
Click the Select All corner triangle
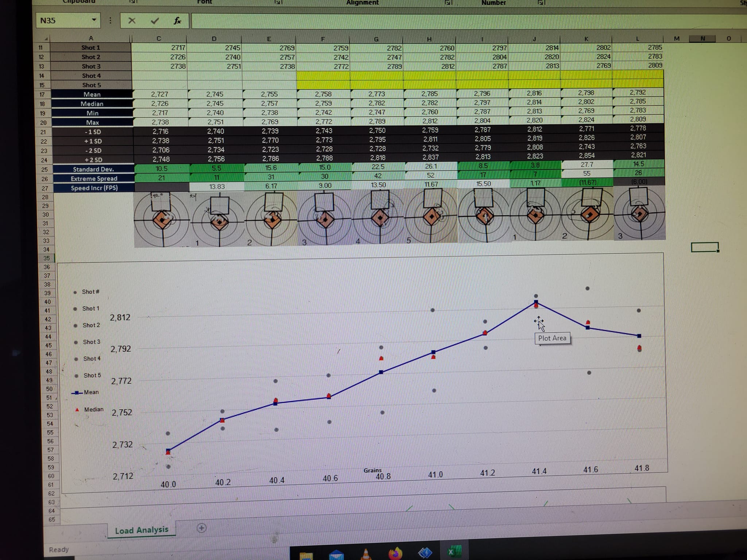46,39
